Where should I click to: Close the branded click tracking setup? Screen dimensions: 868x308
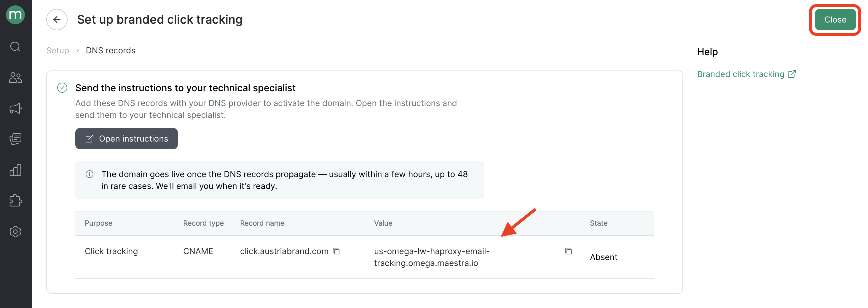tap(835, 20)
